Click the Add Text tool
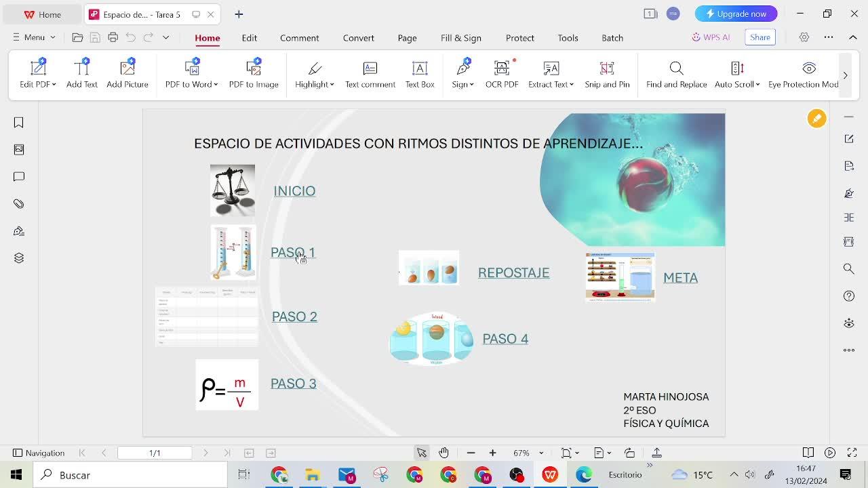The image size is (868, 488). (82, 74)
